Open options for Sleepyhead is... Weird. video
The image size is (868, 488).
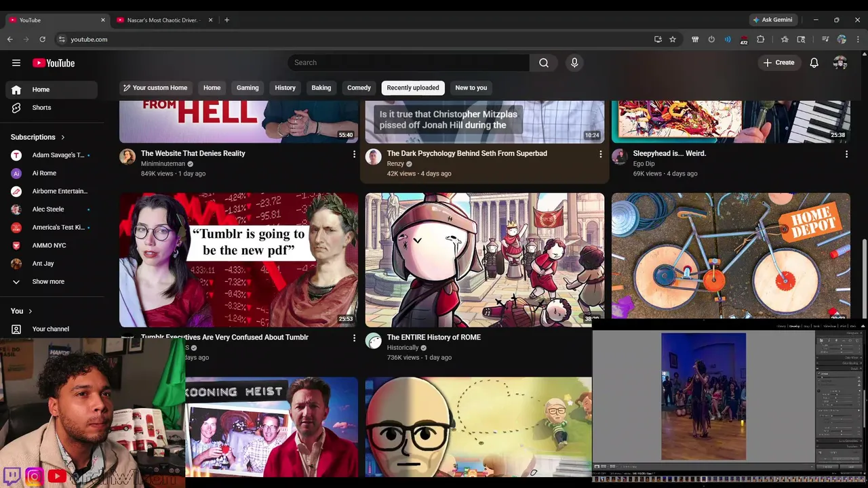846,155
